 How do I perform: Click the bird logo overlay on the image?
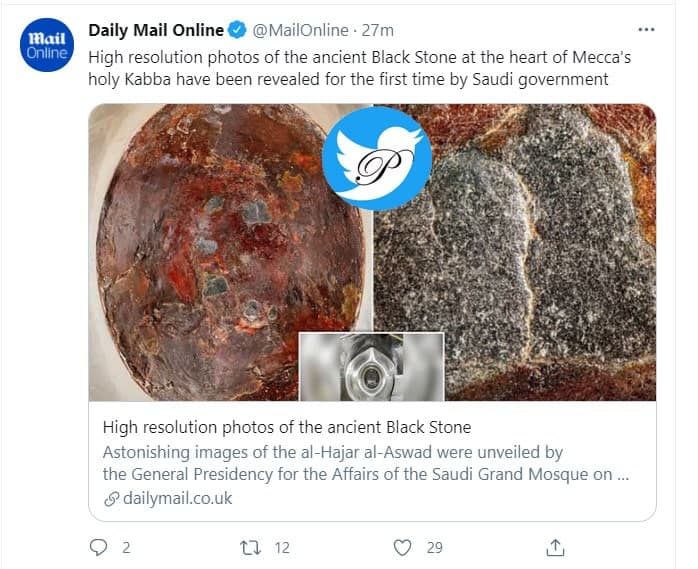pyautogui.click(x=377, y=158)
